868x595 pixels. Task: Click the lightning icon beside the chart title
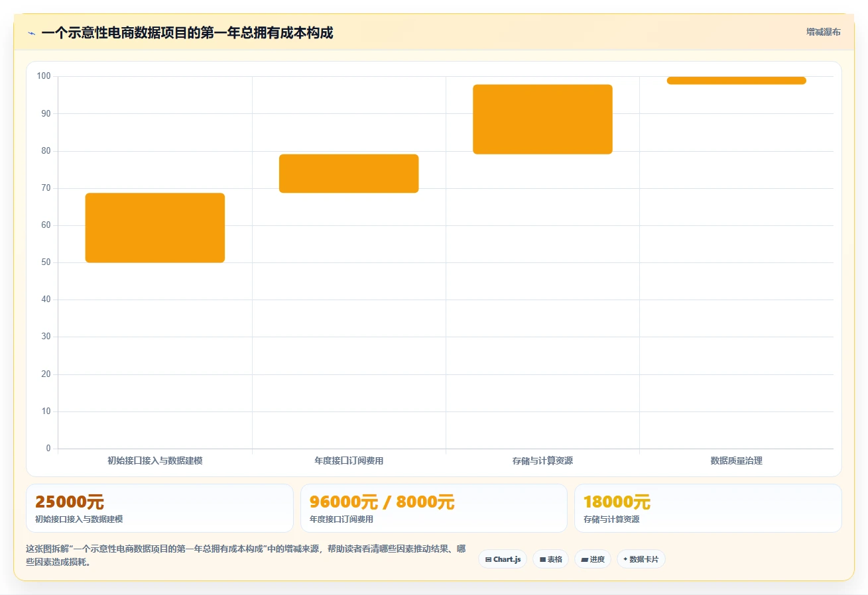pos(31,33)
